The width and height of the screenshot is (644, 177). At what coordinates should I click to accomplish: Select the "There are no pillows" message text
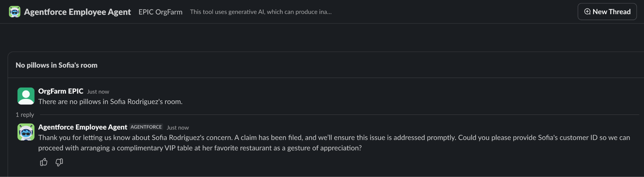click(110, 102)
